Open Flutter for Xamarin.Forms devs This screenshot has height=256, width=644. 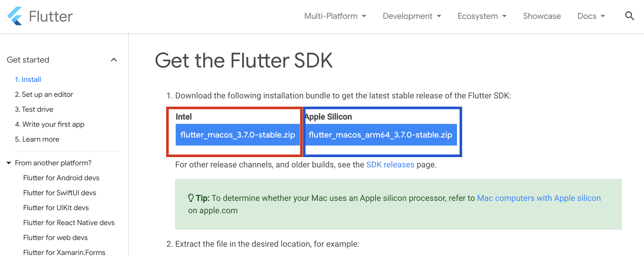click(x=64, y=252)
